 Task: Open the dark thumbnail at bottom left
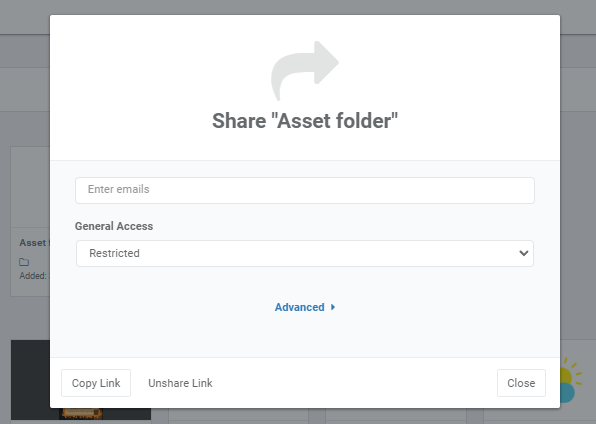(30, 380)
